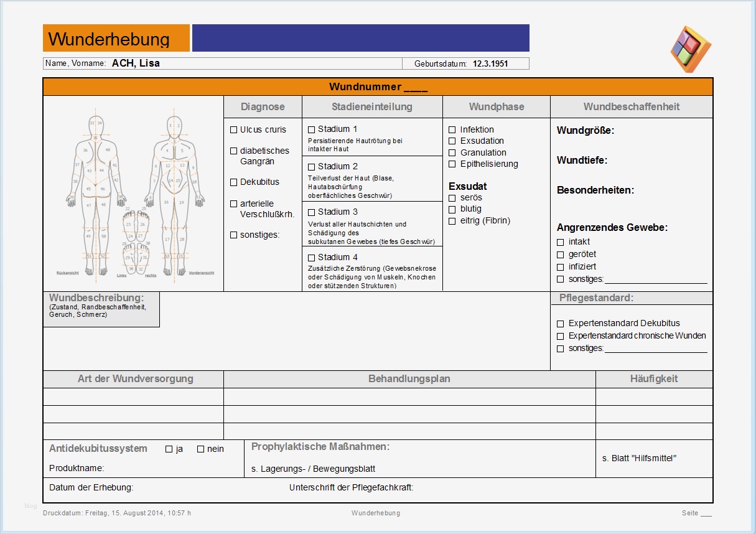The image size is (756, 534).
Task: Check the Ulcus cruris checkbox
Action: 235,130
